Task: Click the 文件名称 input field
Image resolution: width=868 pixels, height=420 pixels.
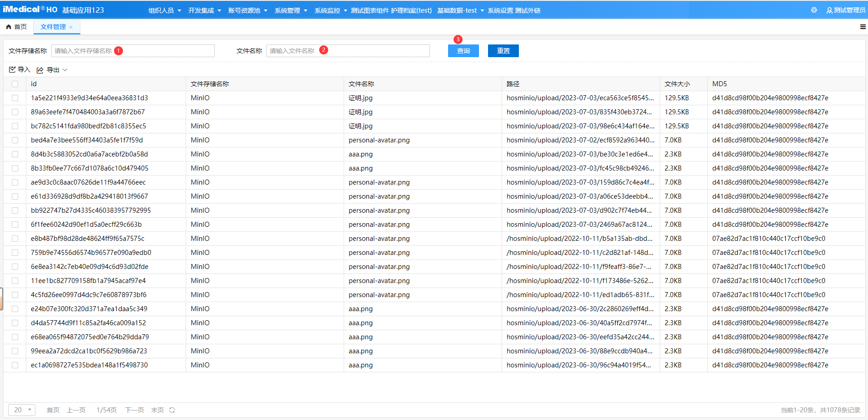Action: [348, 50]
